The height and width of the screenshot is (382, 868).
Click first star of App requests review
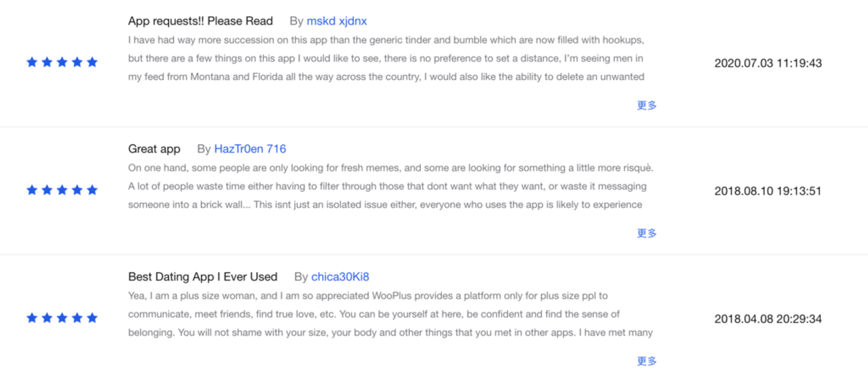coord(32,62)
